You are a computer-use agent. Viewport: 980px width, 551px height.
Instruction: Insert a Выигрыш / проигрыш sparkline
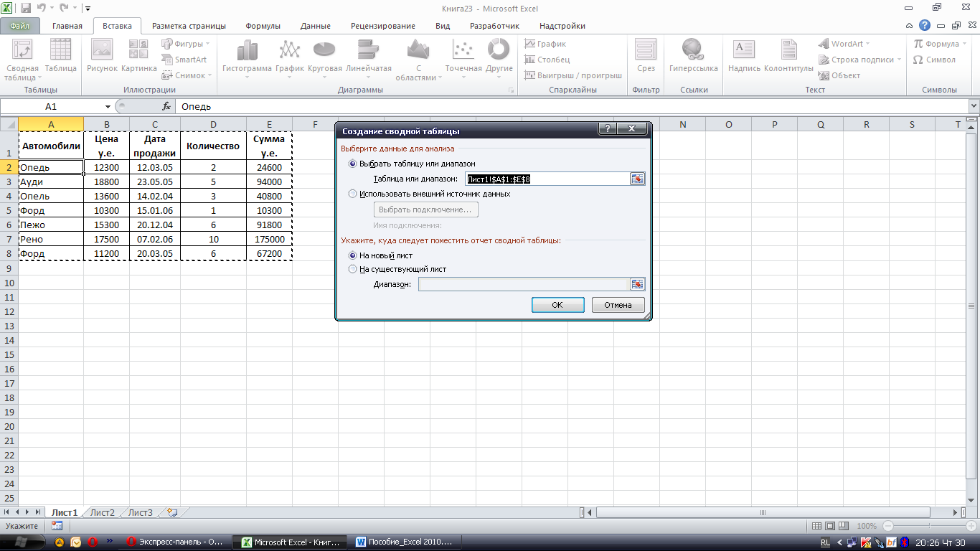[x=573, y=75]
